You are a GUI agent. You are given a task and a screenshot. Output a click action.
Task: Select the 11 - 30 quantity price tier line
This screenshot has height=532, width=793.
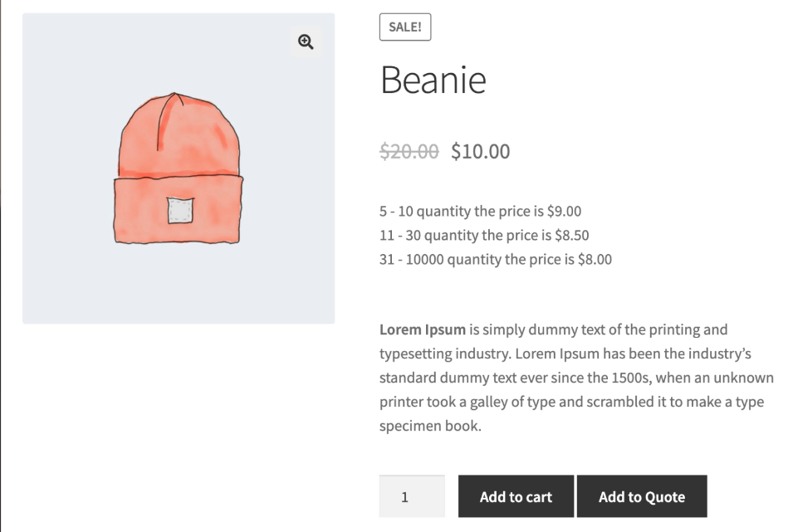click(x=484, y=235)
